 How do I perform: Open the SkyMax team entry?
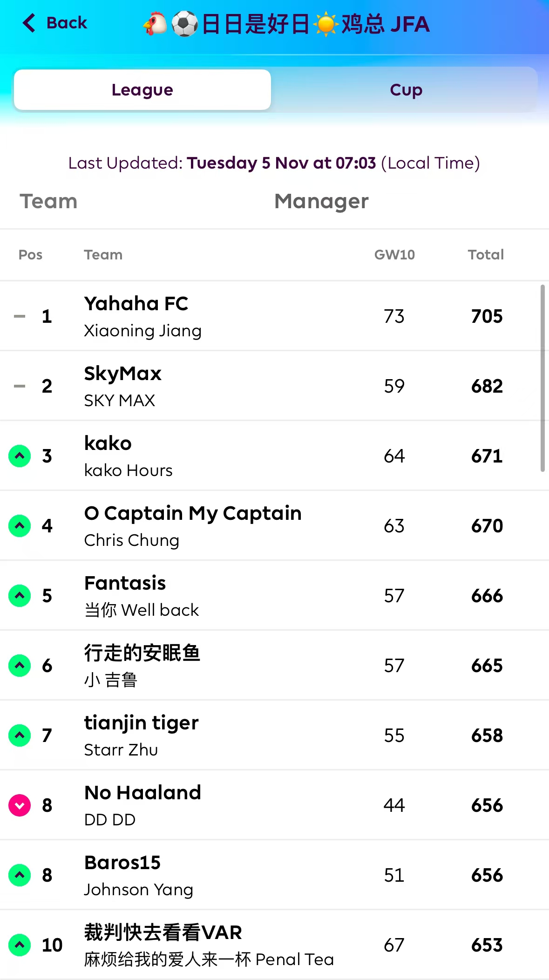123,374
